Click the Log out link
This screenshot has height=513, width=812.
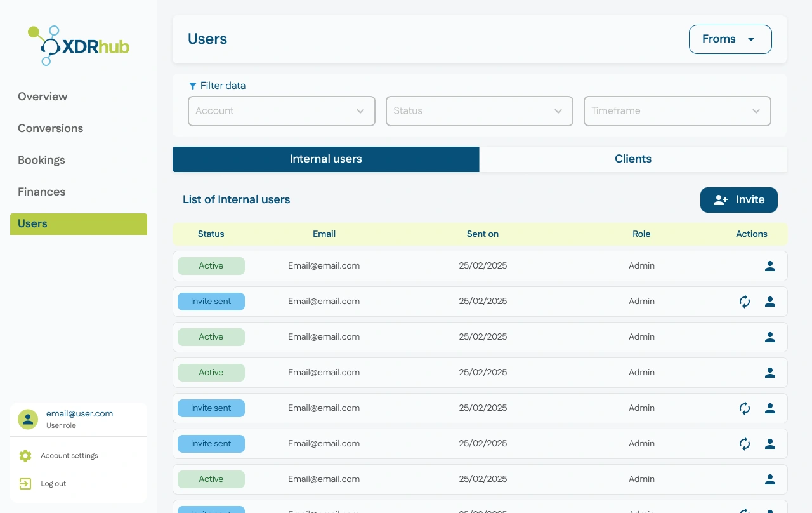53,483
